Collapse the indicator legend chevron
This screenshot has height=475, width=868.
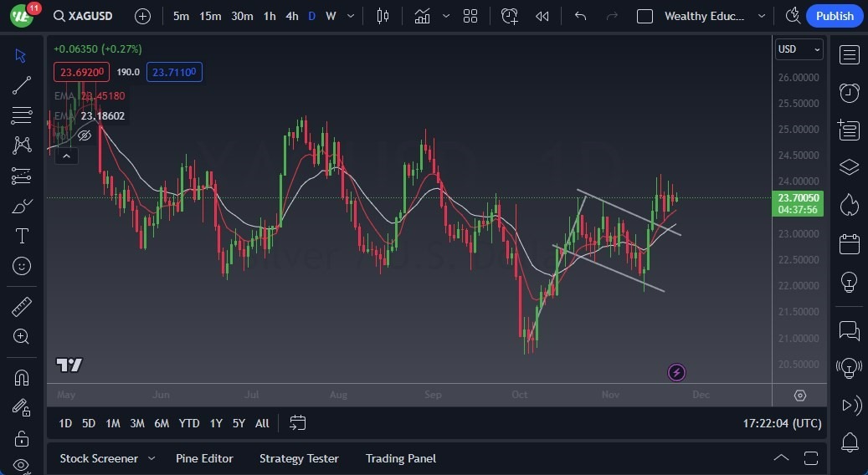65,156
